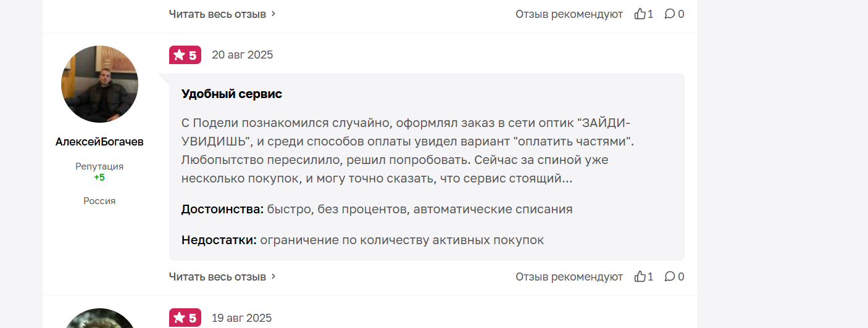Open АлексейБогачев's round avatar photo

click(99, 84)
